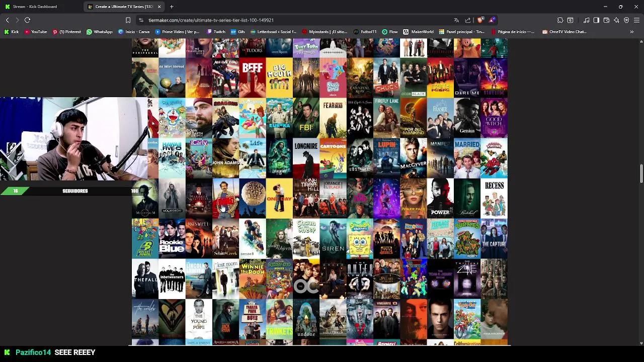Open the Panel principal bookmark
This screenshot has height=362, width=644.
click(x=462, y=32)
